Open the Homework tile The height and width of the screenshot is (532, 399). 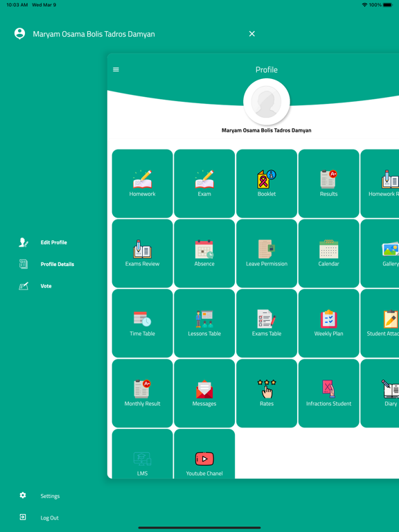click(142, 184)
